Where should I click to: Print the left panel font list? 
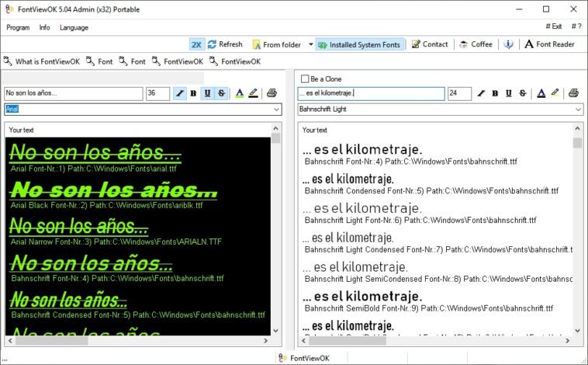pyautogui.click(x=272, y=93)
